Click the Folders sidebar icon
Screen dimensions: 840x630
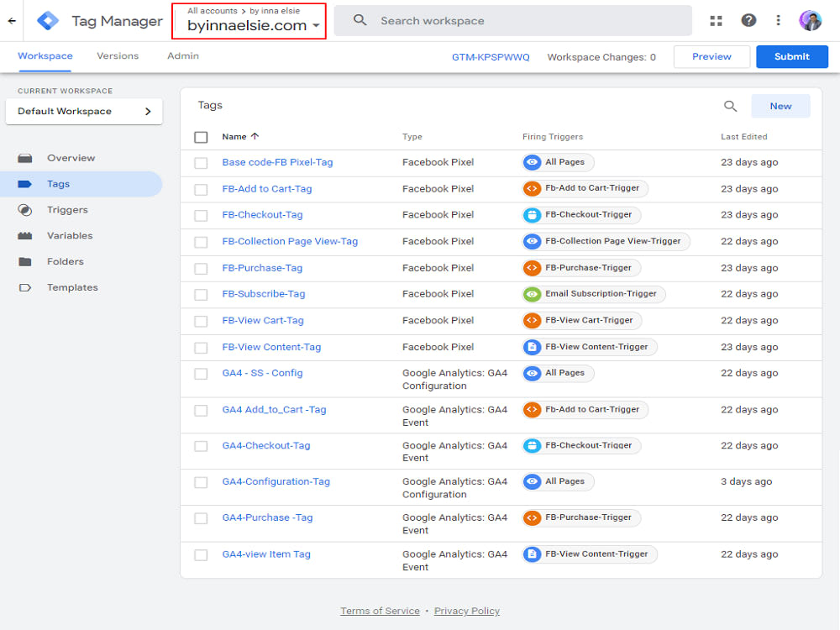pos(24,261)
